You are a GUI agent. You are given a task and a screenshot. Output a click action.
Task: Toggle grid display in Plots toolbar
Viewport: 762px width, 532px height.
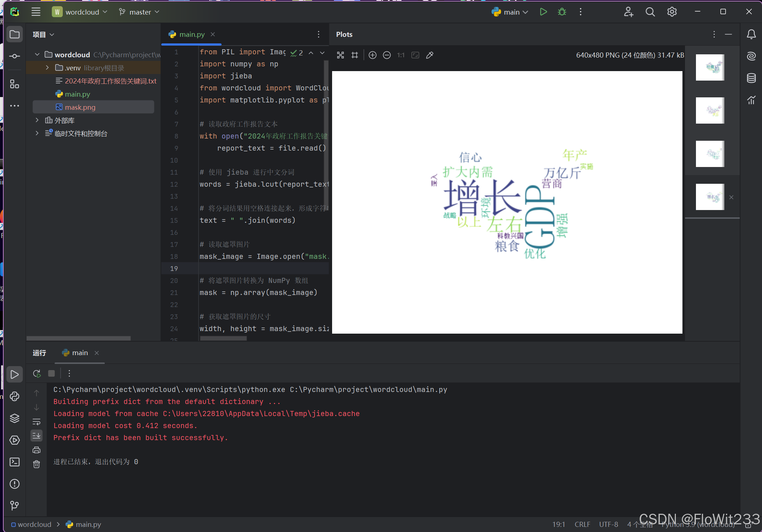[354, 55]
